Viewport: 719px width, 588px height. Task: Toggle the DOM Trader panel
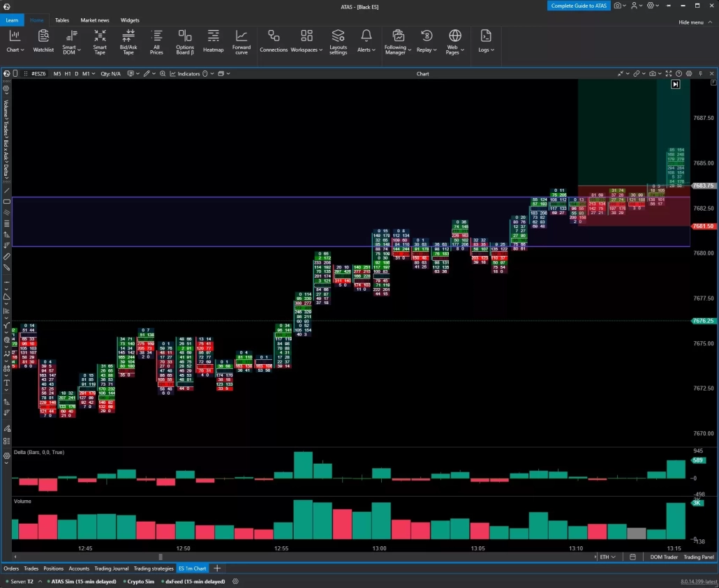(664, 557)
